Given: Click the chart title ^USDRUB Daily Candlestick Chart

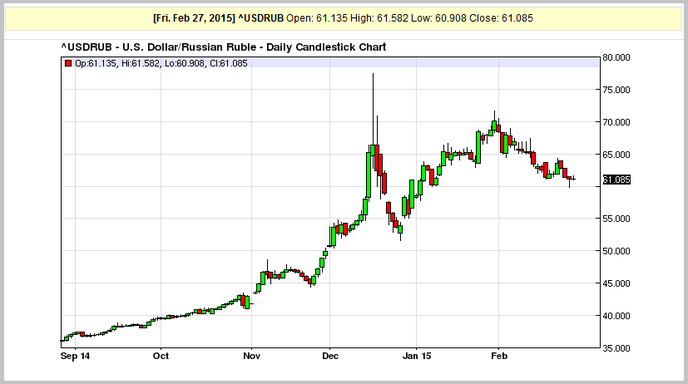Looking at the screenshot, I should pos(223,47).
